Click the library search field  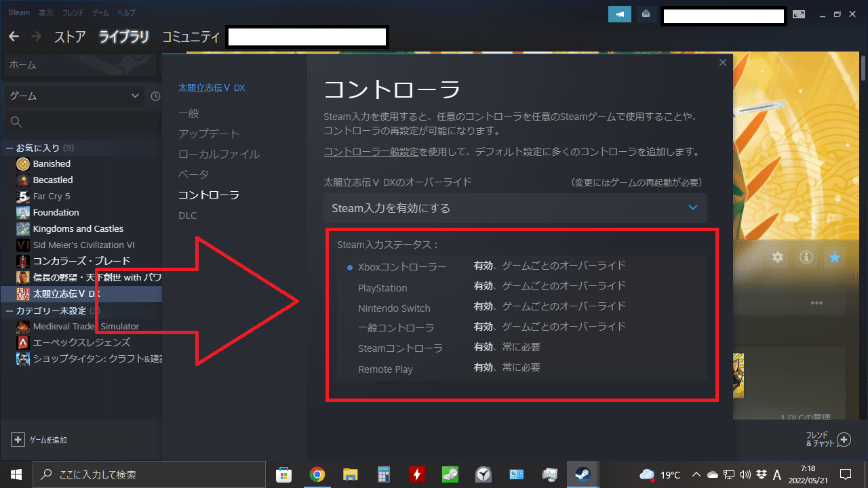tap(83, 122)
